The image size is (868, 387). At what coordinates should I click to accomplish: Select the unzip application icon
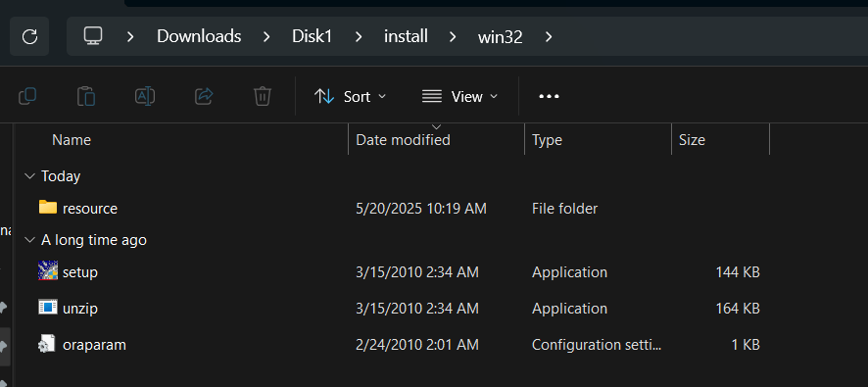coord(48,307)
